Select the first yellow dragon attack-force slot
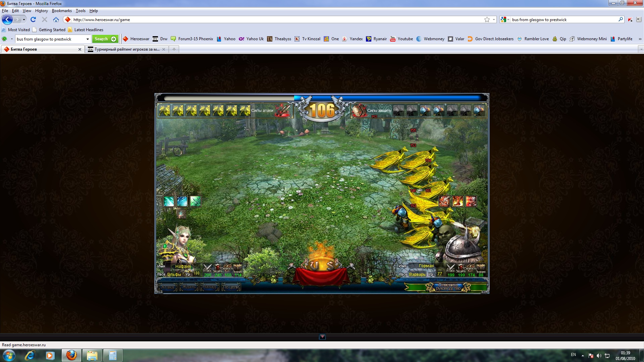This screenshot has width=644, height=362. [x=165, y=110]
